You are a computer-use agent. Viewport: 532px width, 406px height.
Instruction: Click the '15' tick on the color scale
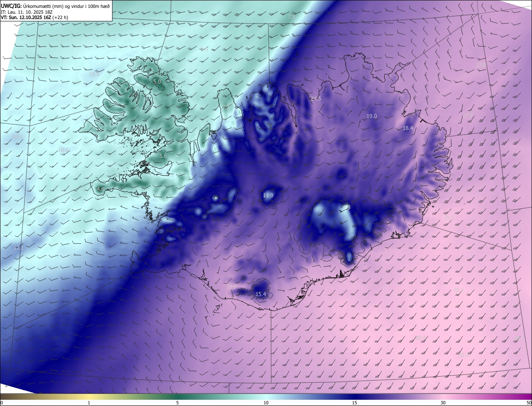pyautogui.click(x=355, y=403)
